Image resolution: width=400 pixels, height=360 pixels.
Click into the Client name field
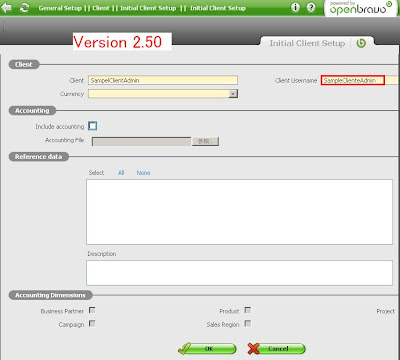[x=163, y=80]
